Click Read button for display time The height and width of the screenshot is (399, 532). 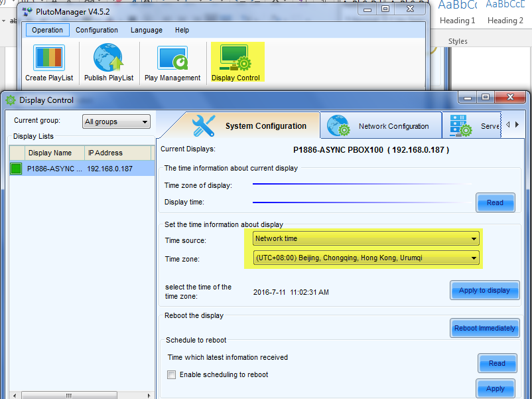tap(495, 202)
